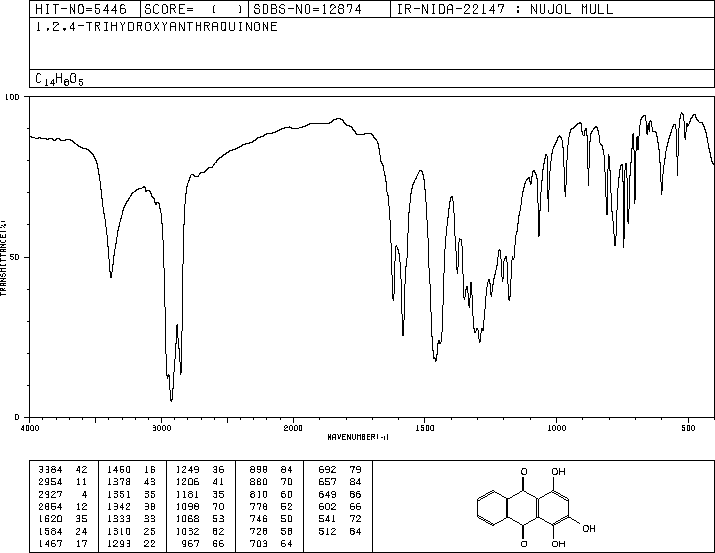The height and width of the screenshot is (553, 715).
Task: Click peak table entry 880
Action: pyautogui.click(x=259, y=482)
